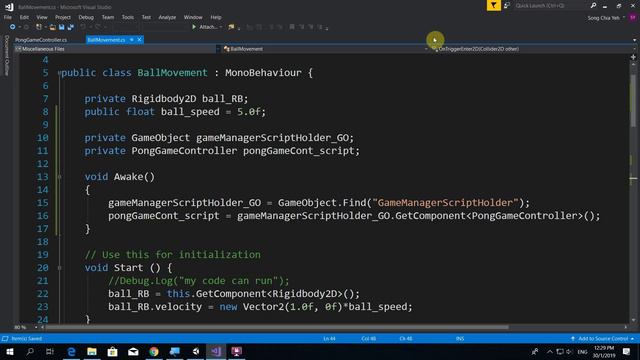Screen dimensions: 640x360
Task: Click the taskbar Search icon
Action: tap(30, 351)
